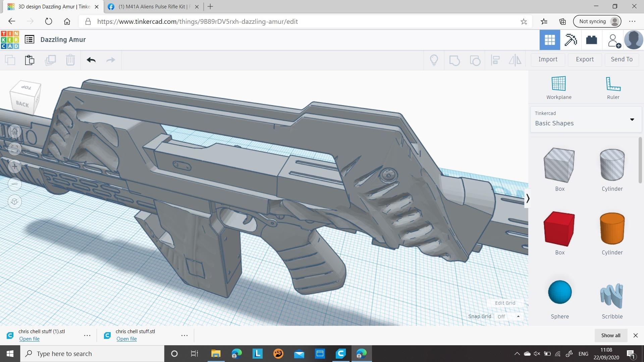The image size is (644, 362).
Task: Zoom out with the minus button
Action: tap(14, 184)
